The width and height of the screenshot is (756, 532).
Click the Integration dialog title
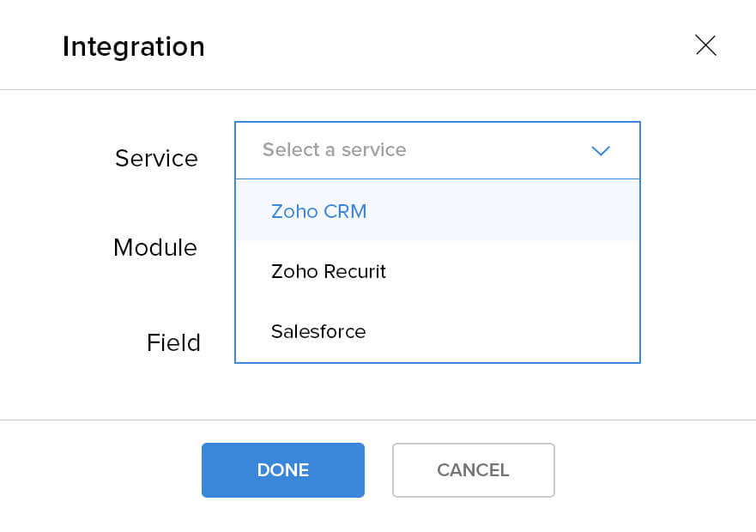134,46
